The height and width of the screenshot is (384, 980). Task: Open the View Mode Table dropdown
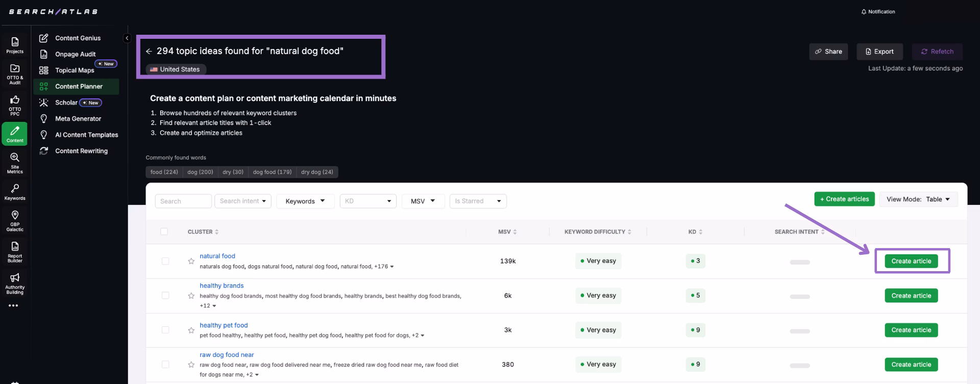click(x=918, y=199)
